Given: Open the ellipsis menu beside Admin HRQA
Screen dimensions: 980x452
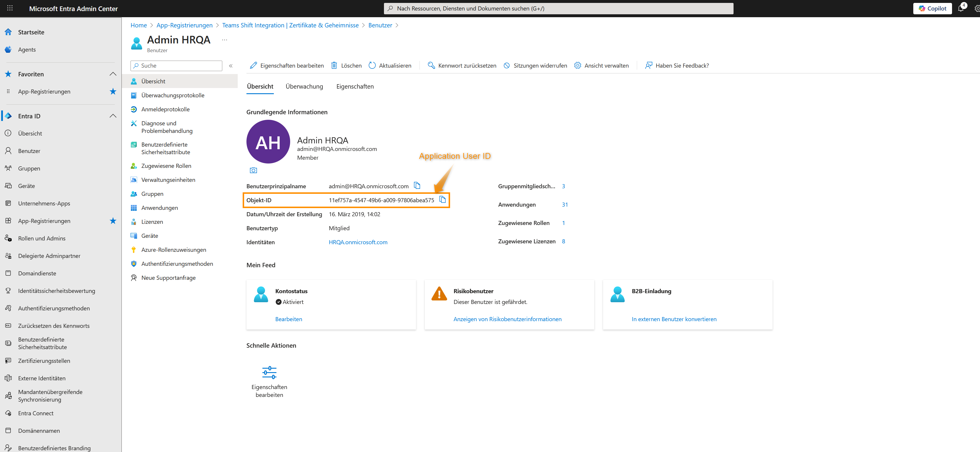Looking at the screenshot, I should [x=224, y=40].
